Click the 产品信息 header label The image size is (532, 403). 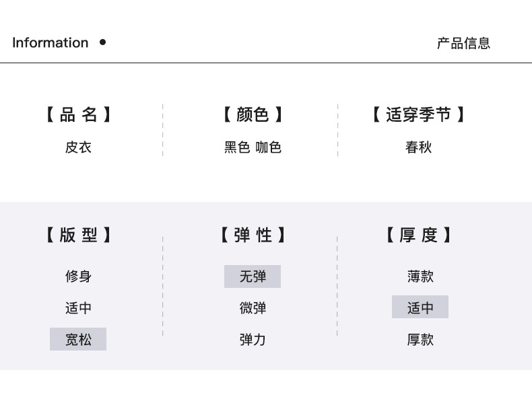463,43
